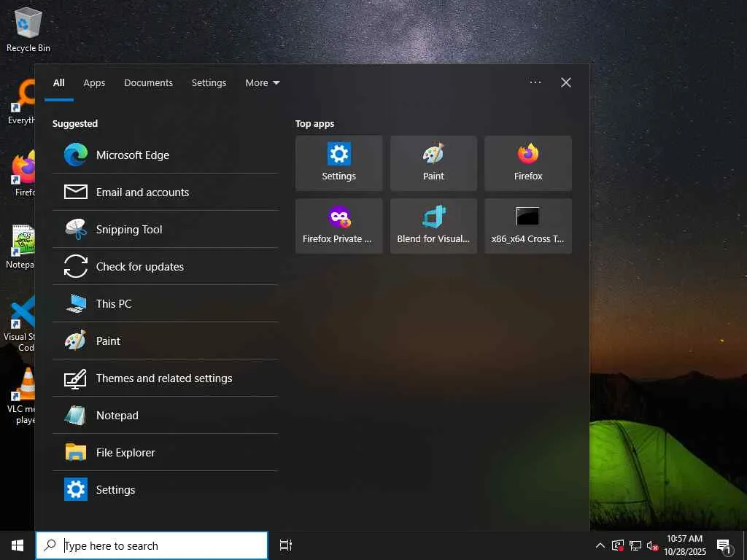Switch to the Documents tab
This screenshot has width=747, height=560.
[149, 83]
